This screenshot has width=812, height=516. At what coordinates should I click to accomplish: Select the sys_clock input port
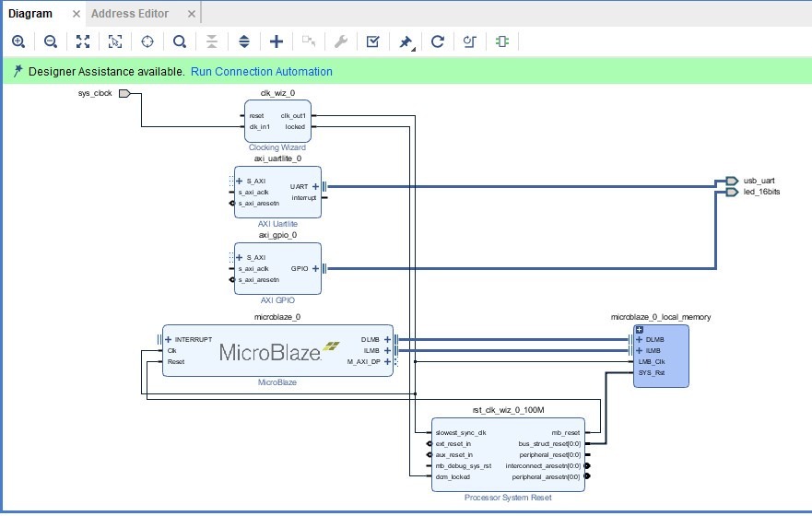point(124,93)
